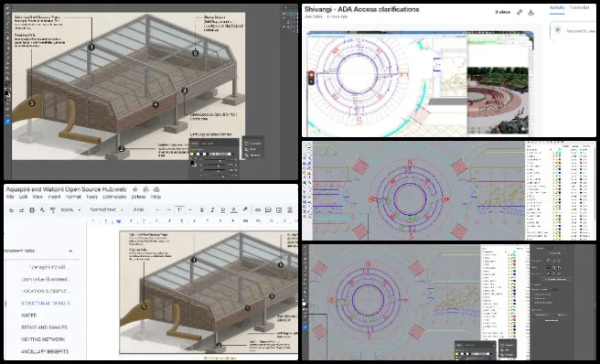Open the VENTING NETWORK document tab
Image resolution: width=600 pixels, height=364 pixels.
click(43, 339)
